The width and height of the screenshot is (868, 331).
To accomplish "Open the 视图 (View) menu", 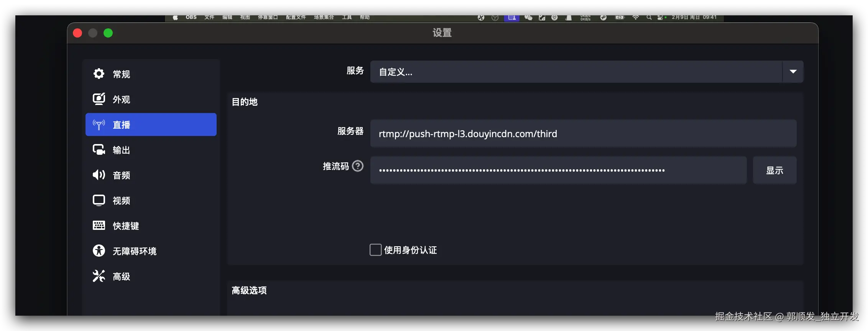I will tap(245, 18).
